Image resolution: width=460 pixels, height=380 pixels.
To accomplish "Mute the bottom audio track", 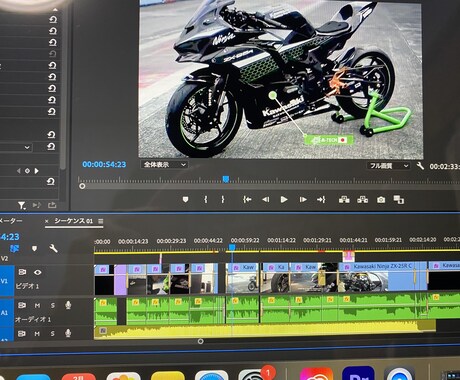I will tap(37, 334).
